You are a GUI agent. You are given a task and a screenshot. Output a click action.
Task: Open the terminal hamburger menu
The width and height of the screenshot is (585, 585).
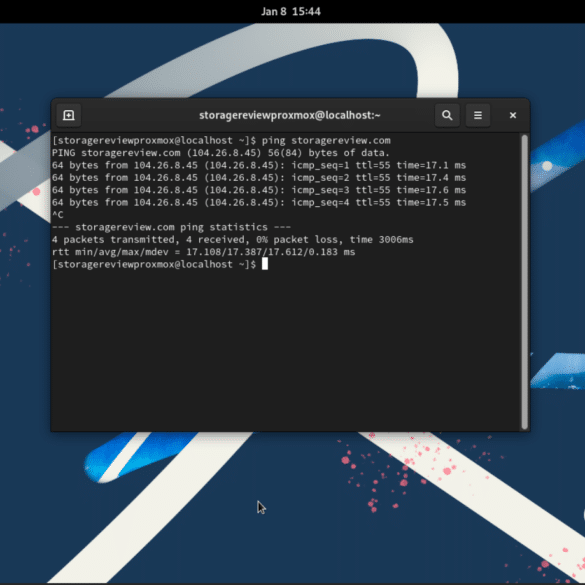coord(478,115)
